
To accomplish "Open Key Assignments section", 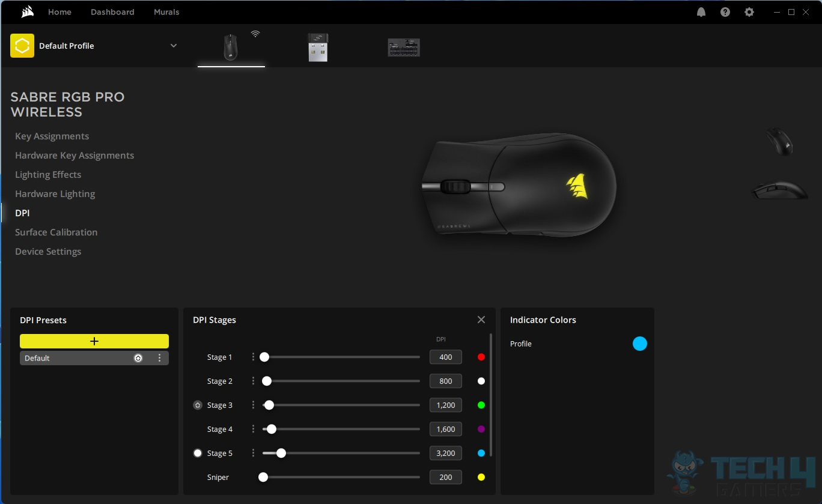I will click(x=52, y=136).
